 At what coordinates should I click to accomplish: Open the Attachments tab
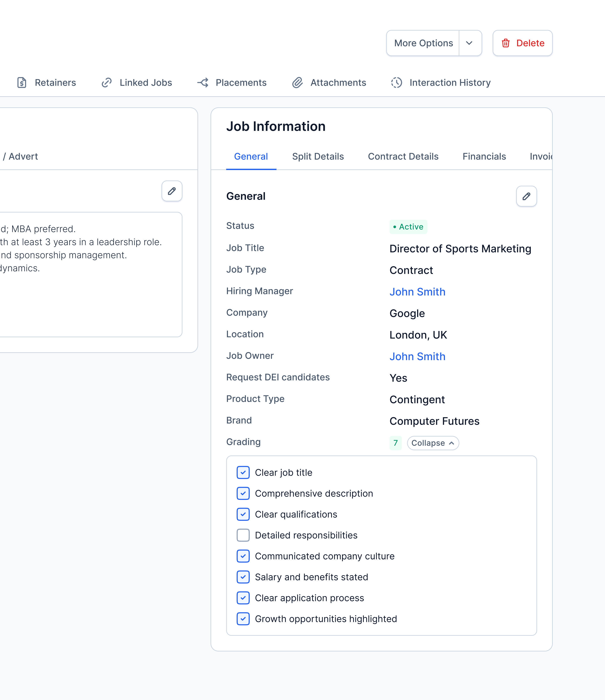pos(329,83)
